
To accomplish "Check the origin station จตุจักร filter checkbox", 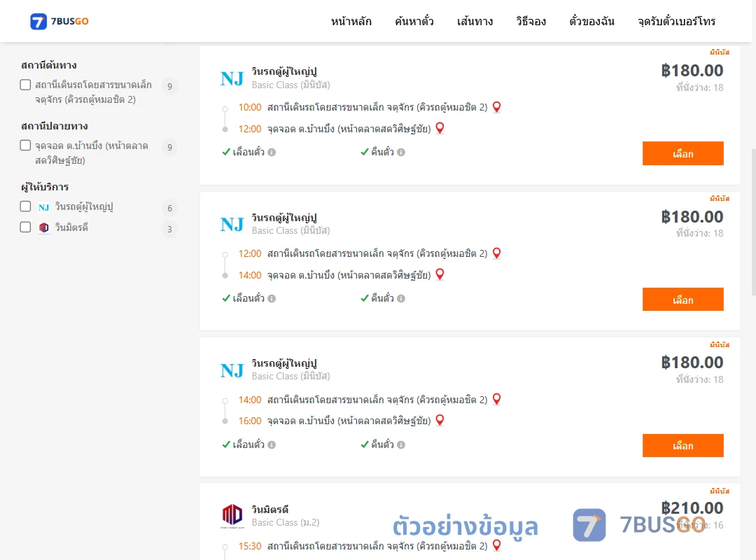I will coord(26,85).
